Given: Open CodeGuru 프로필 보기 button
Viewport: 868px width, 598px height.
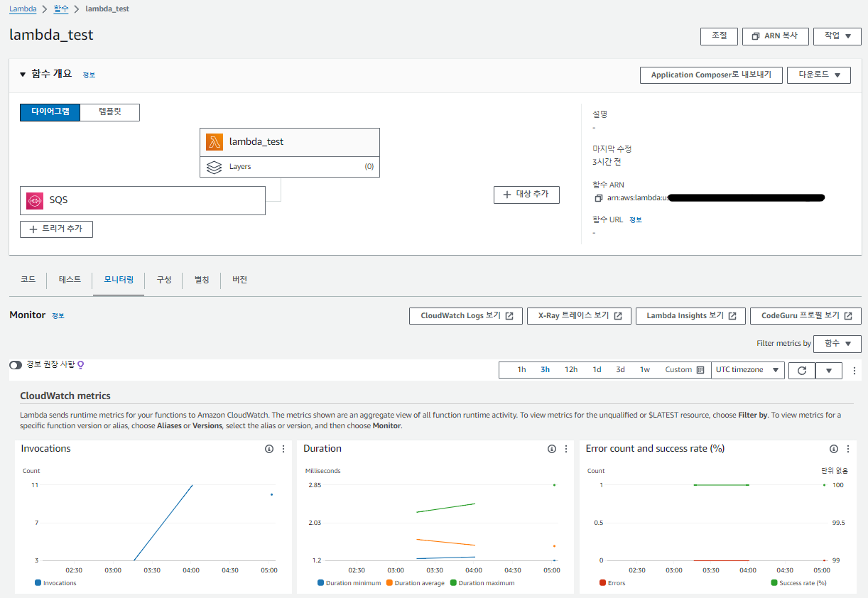Looking at the screenshot, I should [806, 316].
